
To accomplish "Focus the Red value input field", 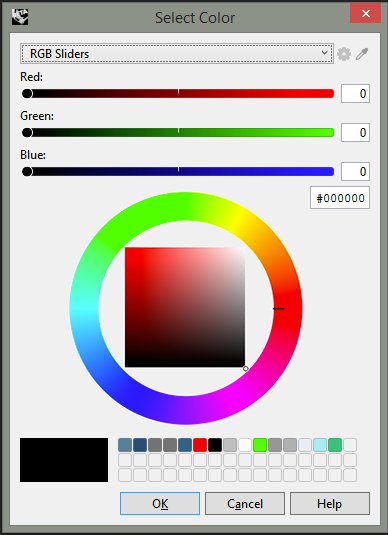I will click(x=355, y=93).
